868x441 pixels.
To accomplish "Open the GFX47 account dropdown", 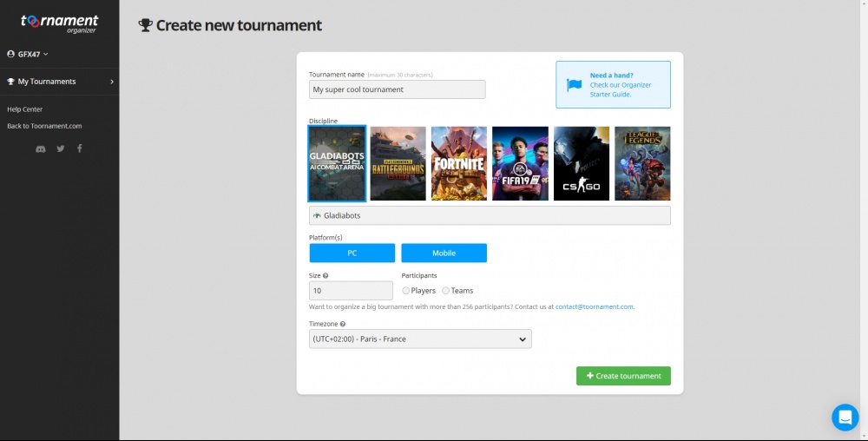I will 28,54.
